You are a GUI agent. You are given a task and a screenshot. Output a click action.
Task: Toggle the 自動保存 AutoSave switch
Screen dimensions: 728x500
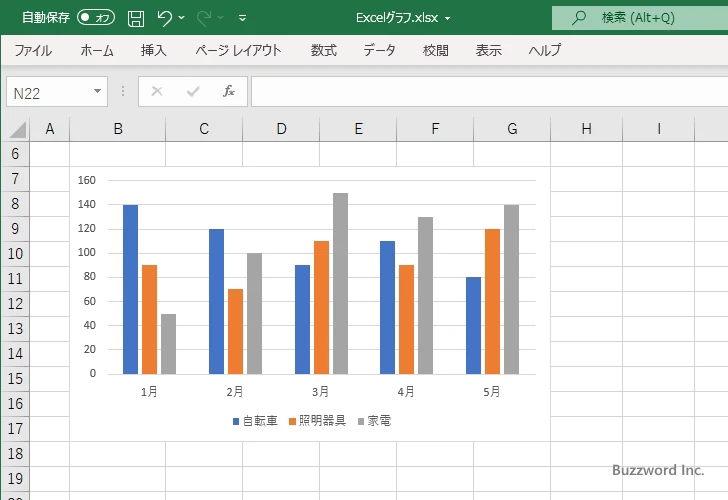[x=96, y=18]
